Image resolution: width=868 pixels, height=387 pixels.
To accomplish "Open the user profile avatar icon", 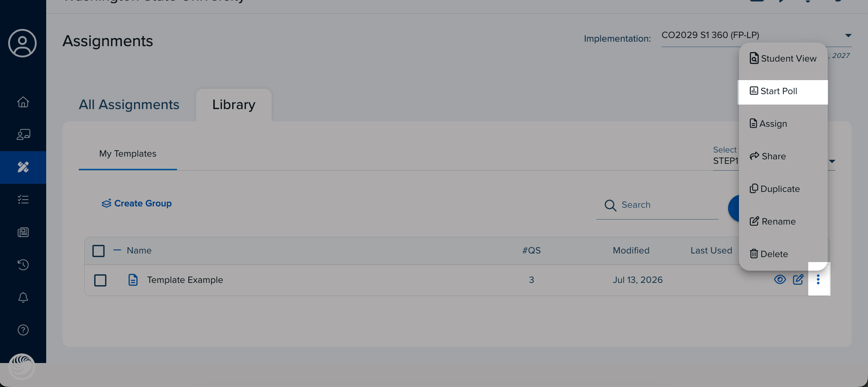I will 22,43.
